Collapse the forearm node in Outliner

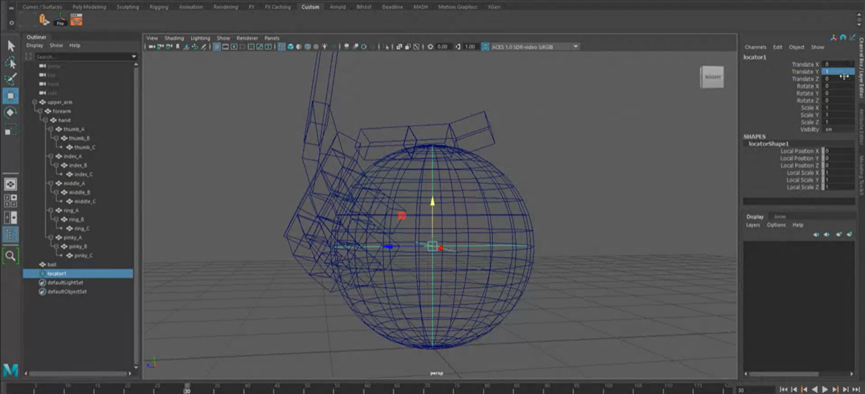click(39, 111)
